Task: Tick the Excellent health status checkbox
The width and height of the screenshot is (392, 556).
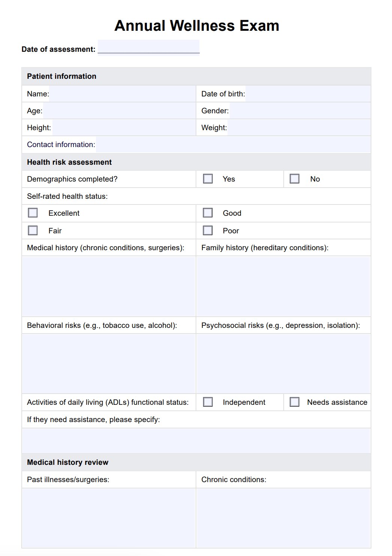Action: [33, 213]
